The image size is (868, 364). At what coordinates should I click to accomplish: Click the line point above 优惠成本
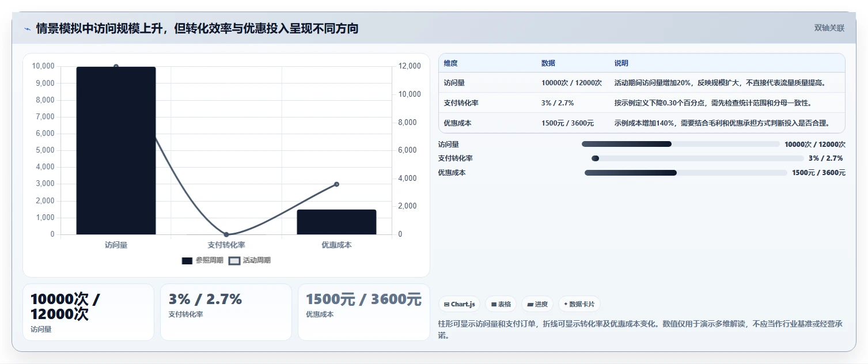click(x=336, y=184)
